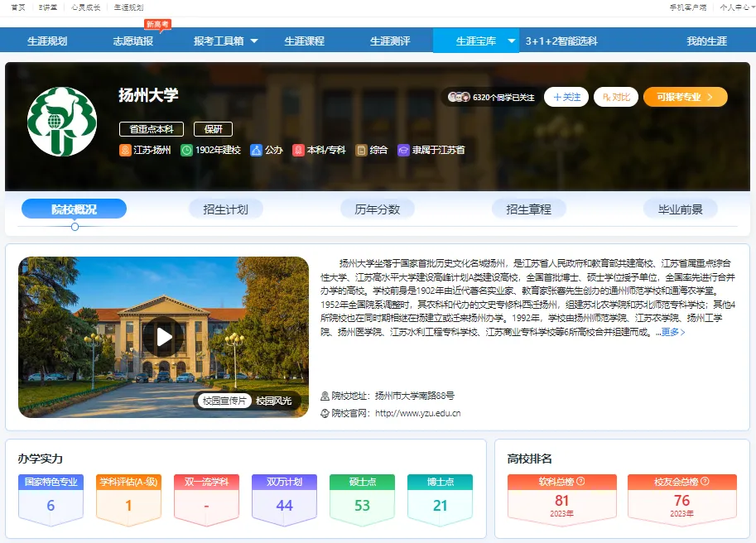The height and width of the screenshot is (543, 756).
Task: Open 手机客户端 in the top bar
Action: pyautogui.click(x=688, y=7)
